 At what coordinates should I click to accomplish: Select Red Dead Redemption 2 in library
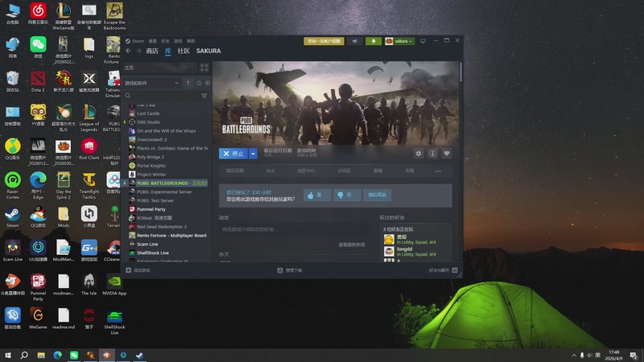(x=162, y=227)
